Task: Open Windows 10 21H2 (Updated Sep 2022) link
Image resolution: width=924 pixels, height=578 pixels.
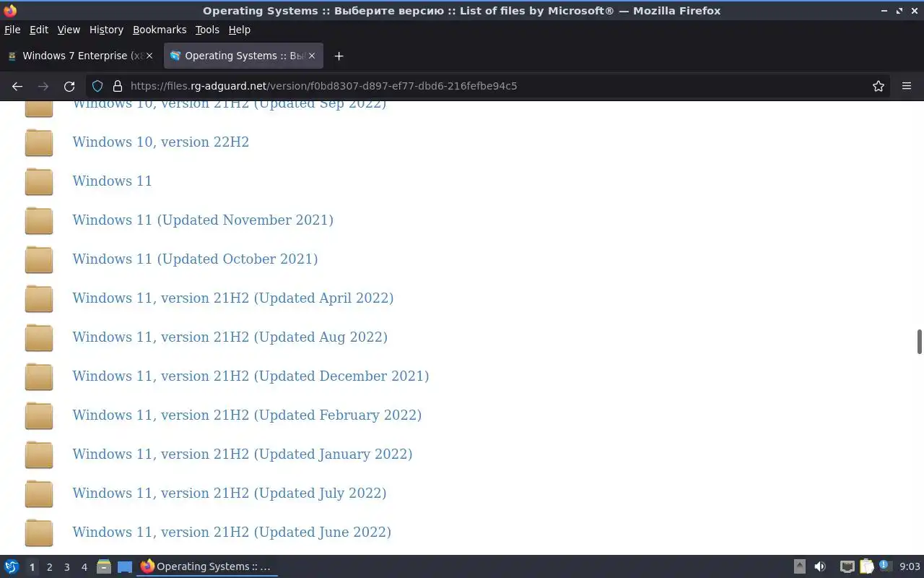Action: point(229,105)
